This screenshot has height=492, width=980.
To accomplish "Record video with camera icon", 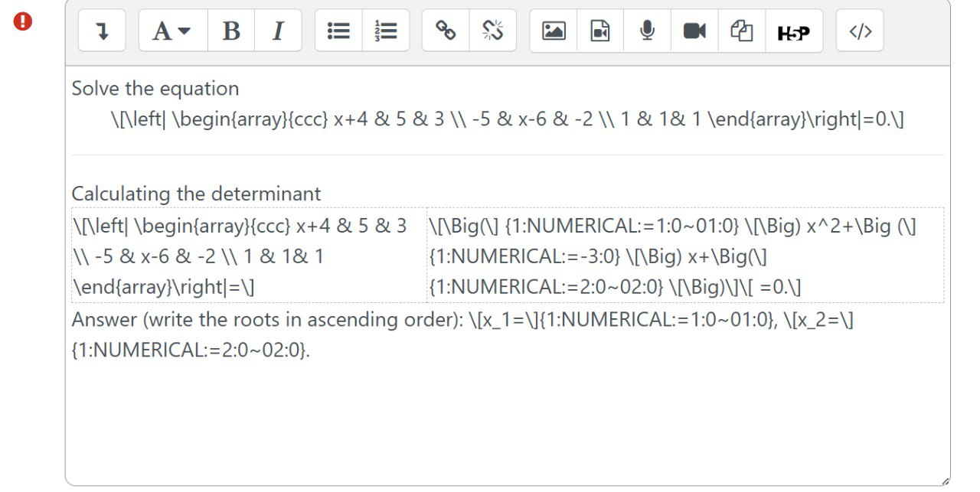I will (694, 31).
